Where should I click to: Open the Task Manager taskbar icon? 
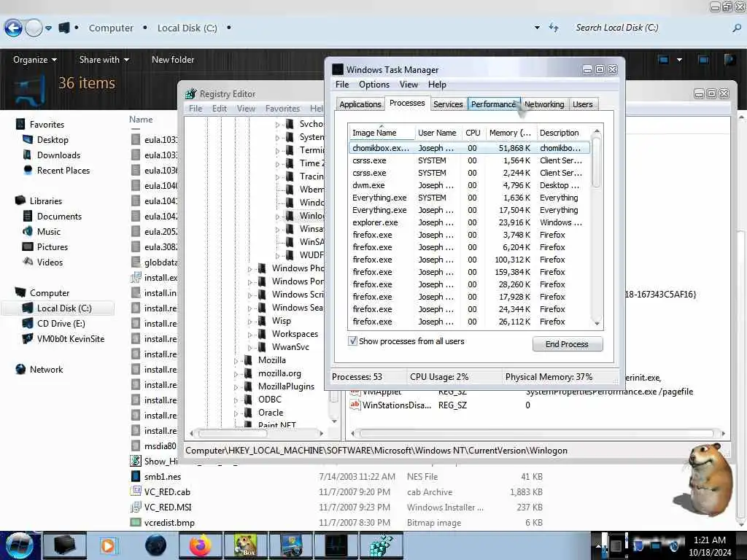click(336, 545)
